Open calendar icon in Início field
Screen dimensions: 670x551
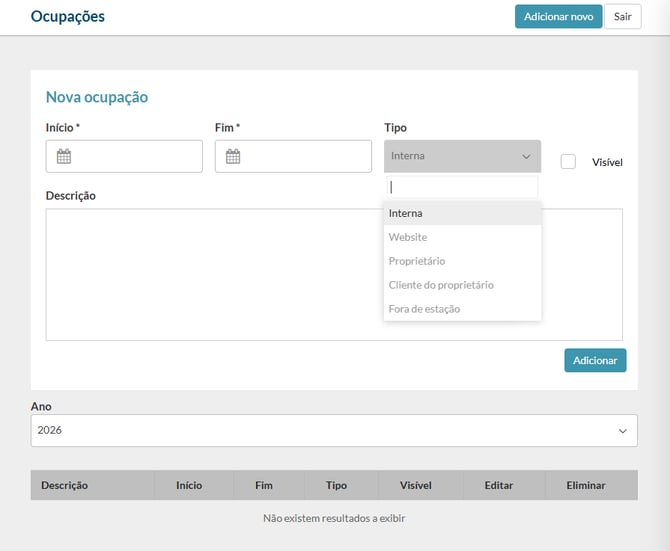click(64, 156)
